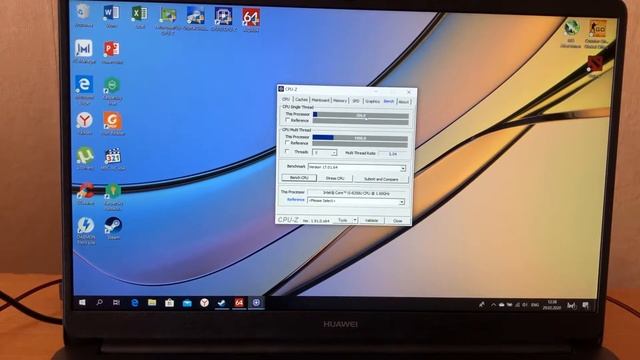Open Microsoft Store from the taskbar
640x360 pixels.
[x=169, y=303]
